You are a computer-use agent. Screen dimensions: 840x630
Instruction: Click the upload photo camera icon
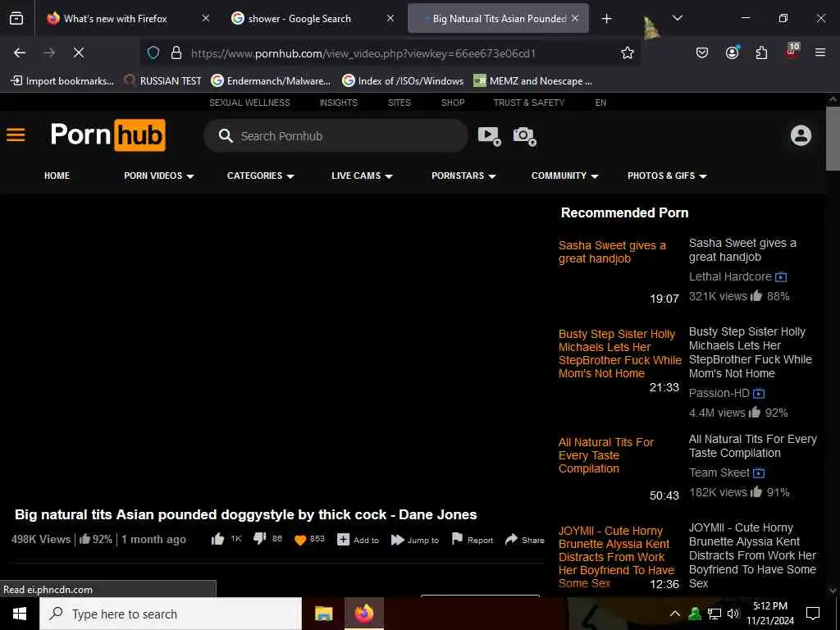tap(524, 136)
